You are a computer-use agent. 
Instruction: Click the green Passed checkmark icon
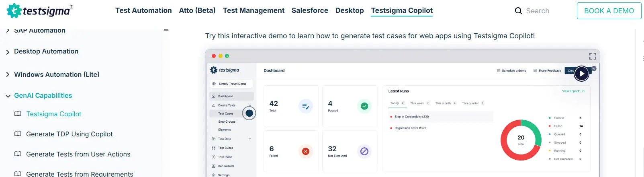coord(364,106)
